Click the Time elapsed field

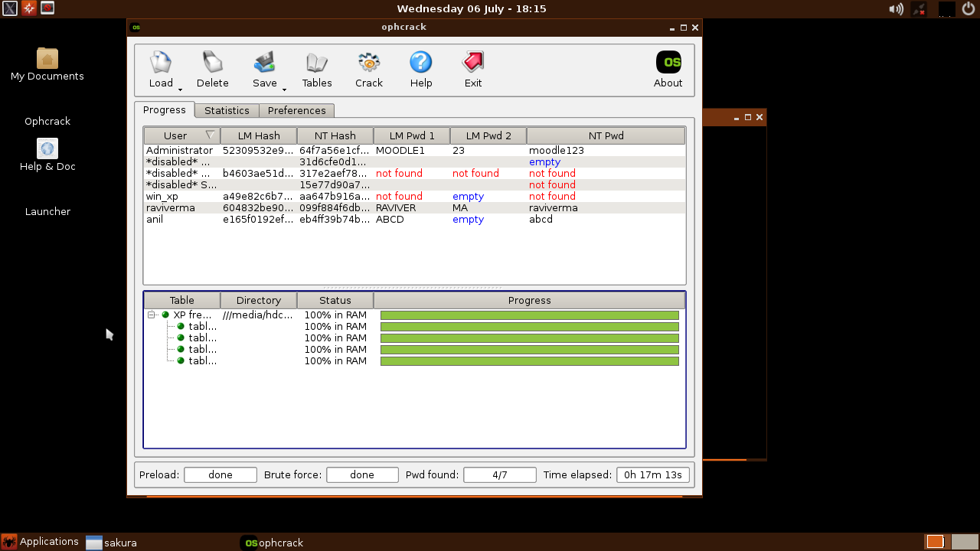[x=653, y=475]
